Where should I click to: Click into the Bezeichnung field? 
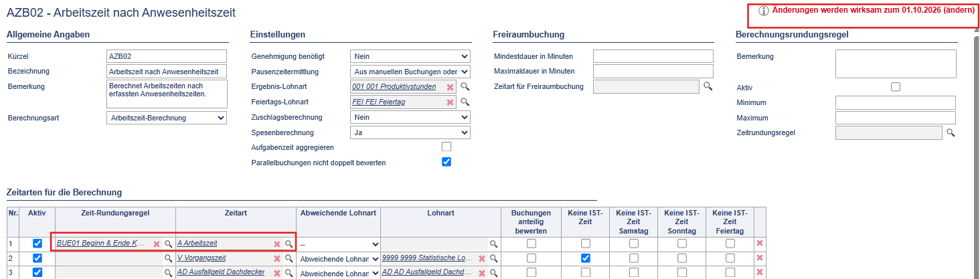(167, 71)
